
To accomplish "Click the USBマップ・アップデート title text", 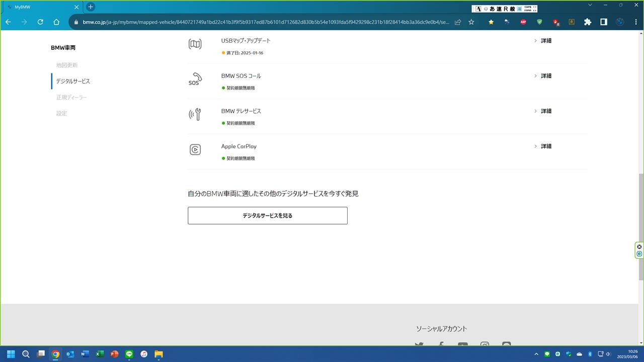I will pyautogui.click(x=246, y=41).
